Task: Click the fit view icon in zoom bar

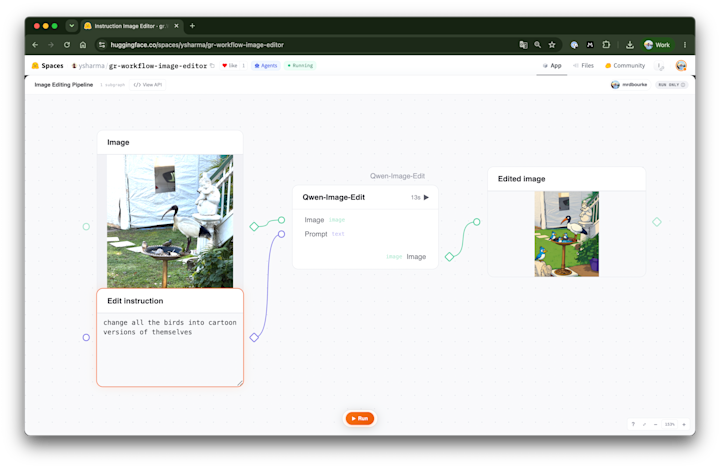Action: tap(644, 424)
